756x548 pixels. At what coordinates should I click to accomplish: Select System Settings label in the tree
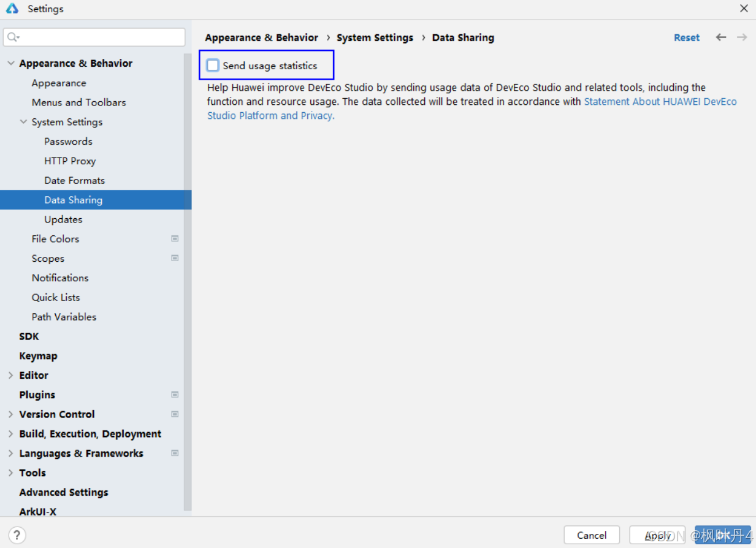(67, 122)
